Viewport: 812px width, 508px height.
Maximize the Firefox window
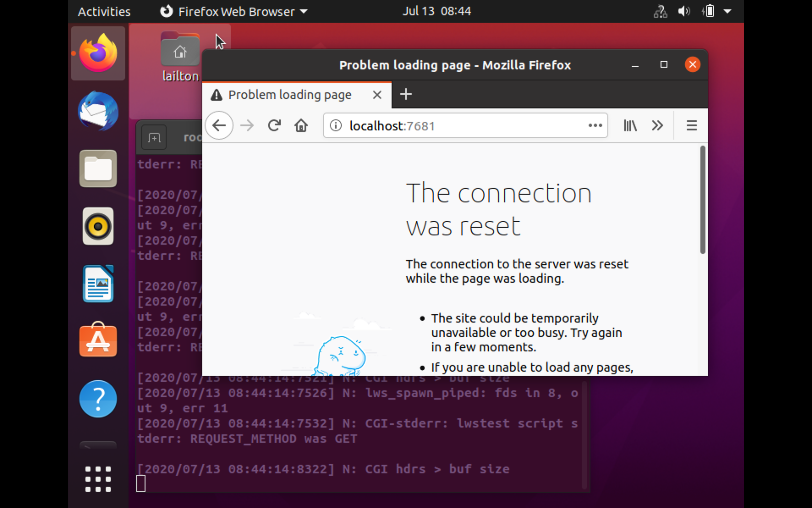point(664,65)
